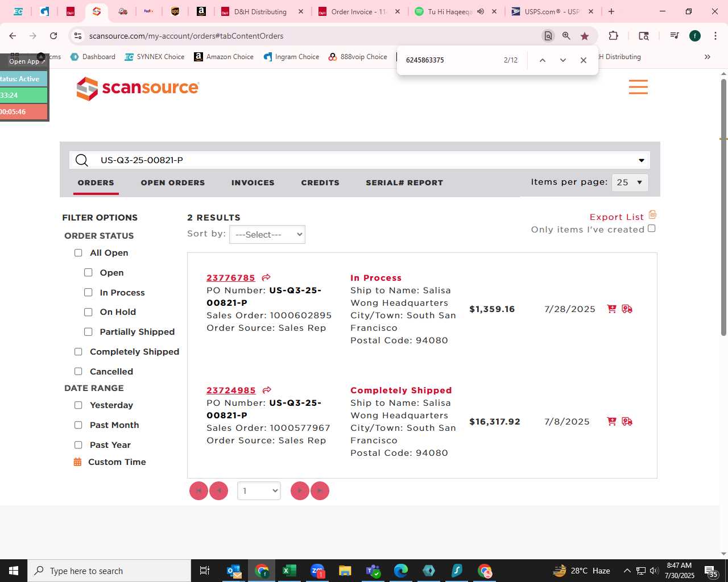The width and height of the screenshot is (728, 582).
Task: Go to the previous page of results
Action: 218,491
